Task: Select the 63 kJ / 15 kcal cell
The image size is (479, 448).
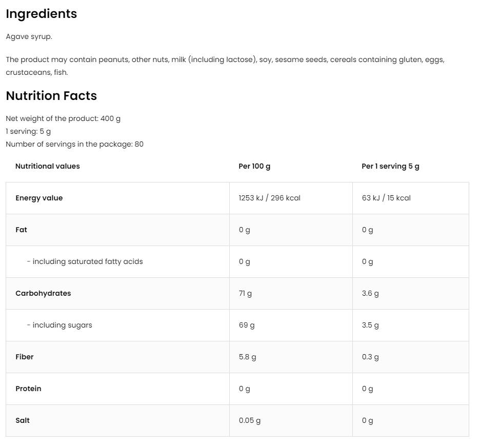Action: (386, 198)
